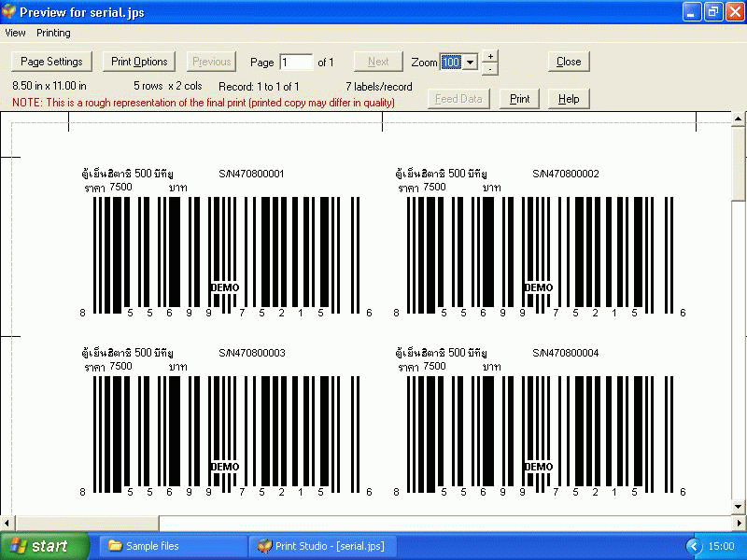This screenshot has width=747, height=560.
Task: Click the barcode on label S/N470800001
Action: pos(226,255)
